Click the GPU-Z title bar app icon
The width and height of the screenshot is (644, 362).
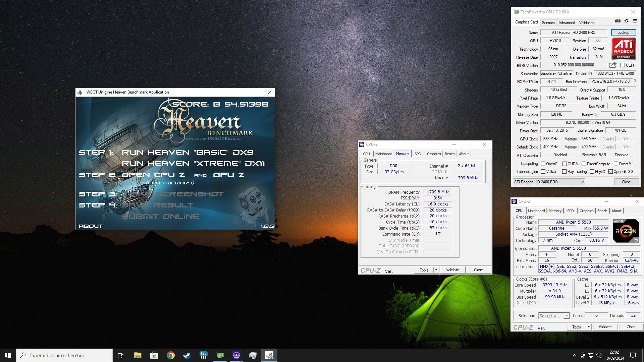(516, 12)
